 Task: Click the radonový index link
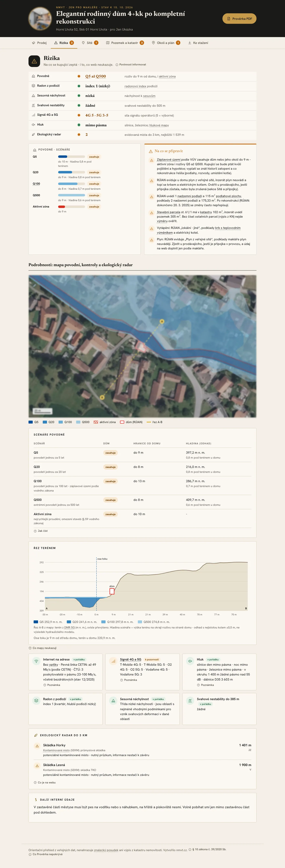(x=135, y=86)
